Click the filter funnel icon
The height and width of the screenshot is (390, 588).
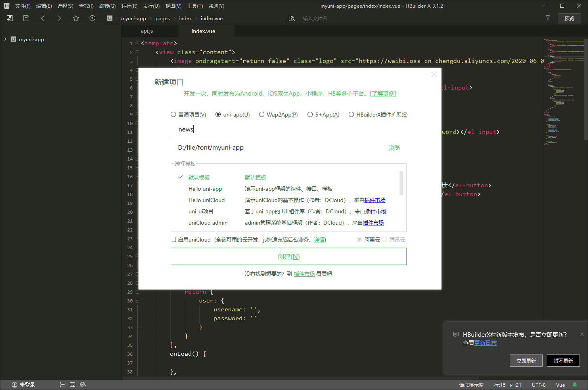(548, 18)
